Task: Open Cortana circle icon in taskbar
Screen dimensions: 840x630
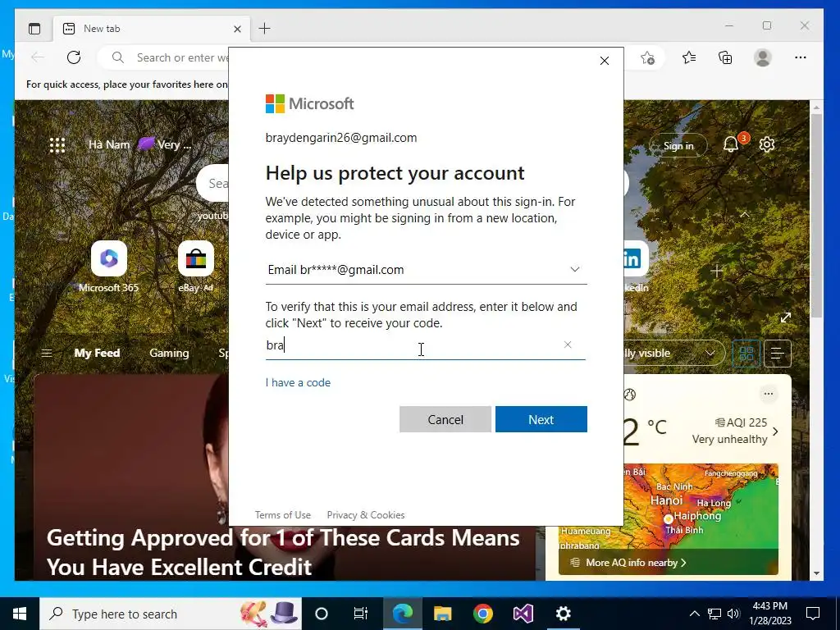Action: [322, 614]
